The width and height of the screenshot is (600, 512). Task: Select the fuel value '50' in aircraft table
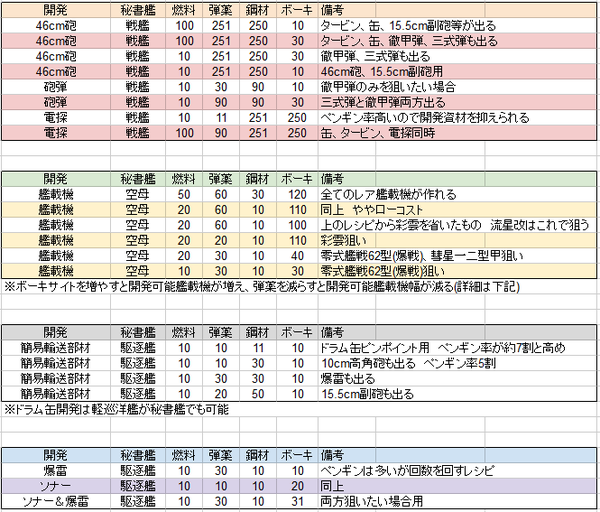pyautogui.click(x=184, y=194)
